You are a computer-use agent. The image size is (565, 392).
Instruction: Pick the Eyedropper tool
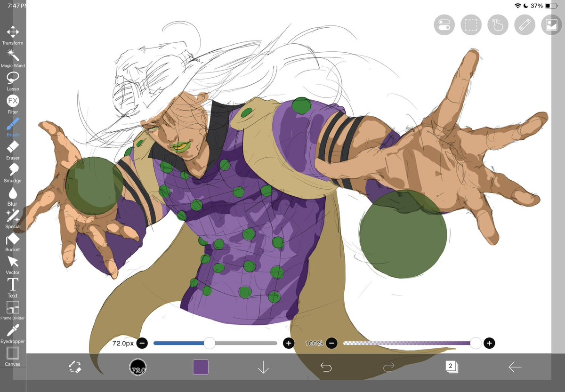tap(12, 334)
